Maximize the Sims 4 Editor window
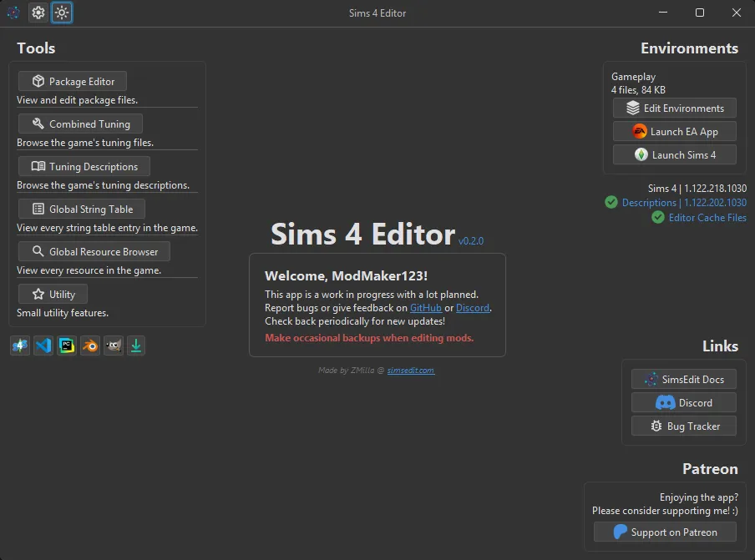 point(700,13)
